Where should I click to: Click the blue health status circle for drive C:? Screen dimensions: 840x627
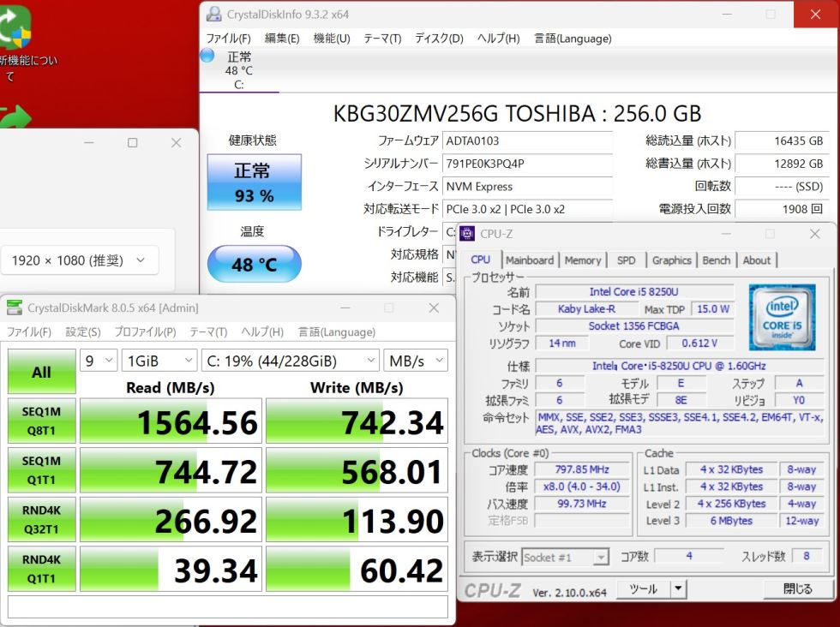[x=207, y=56]
